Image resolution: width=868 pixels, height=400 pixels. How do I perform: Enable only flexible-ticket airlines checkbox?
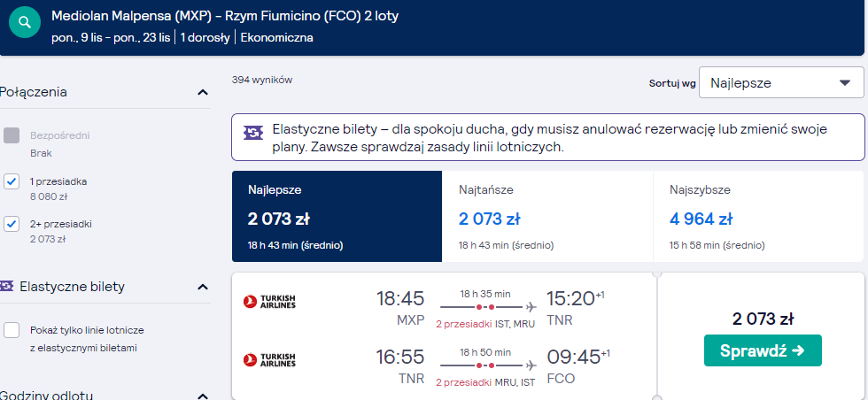12,330
